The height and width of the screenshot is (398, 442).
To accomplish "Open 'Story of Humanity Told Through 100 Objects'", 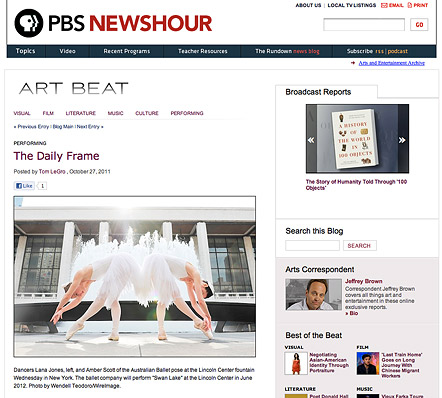I will [356, 185].
